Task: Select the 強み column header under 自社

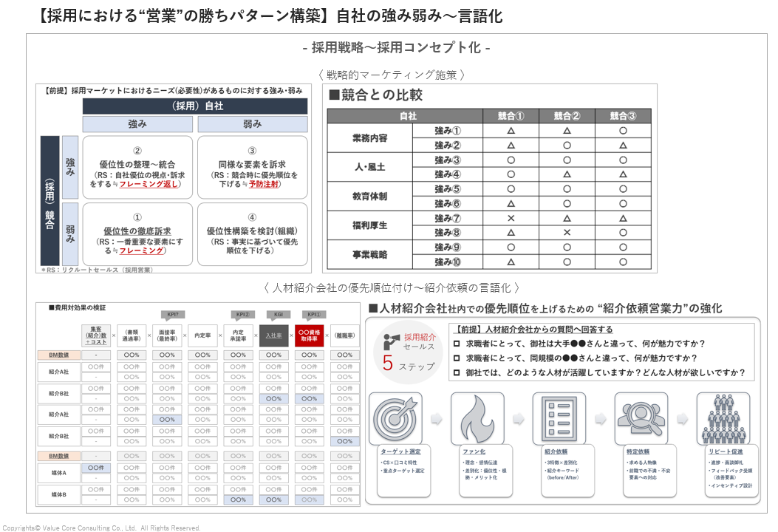Action: click(x=137, y=124)
